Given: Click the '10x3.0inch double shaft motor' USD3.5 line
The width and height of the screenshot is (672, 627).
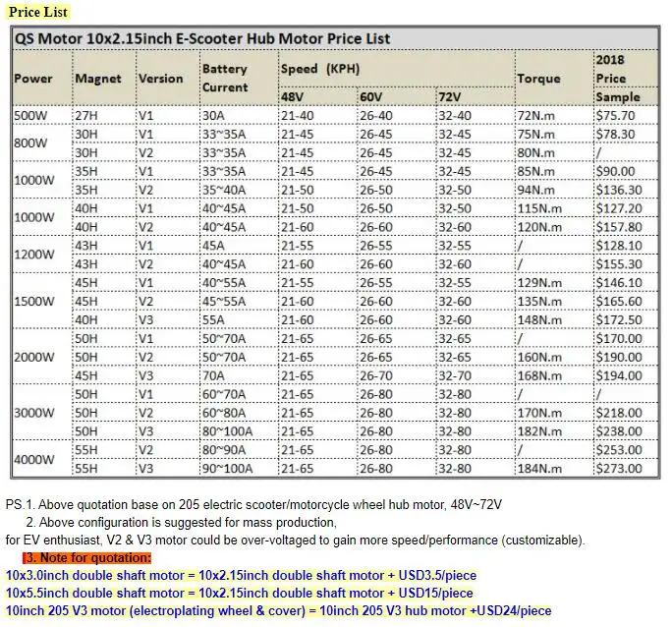Looking at the screenshot, I should (x=241, y=576).
